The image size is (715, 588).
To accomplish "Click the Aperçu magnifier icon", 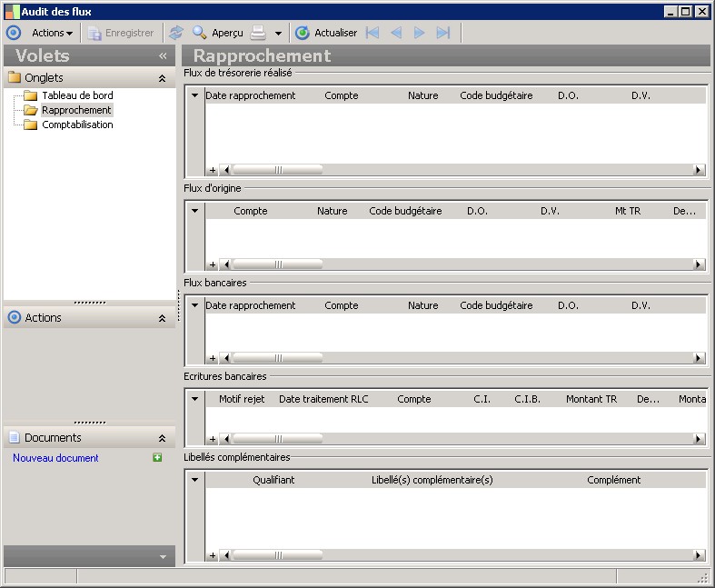I will point(199,33).
